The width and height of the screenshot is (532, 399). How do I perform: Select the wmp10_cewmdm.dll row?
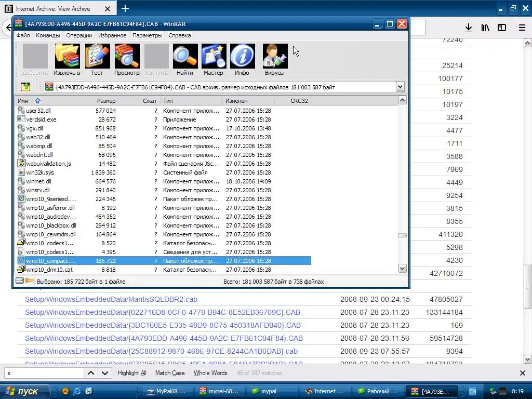164,234
